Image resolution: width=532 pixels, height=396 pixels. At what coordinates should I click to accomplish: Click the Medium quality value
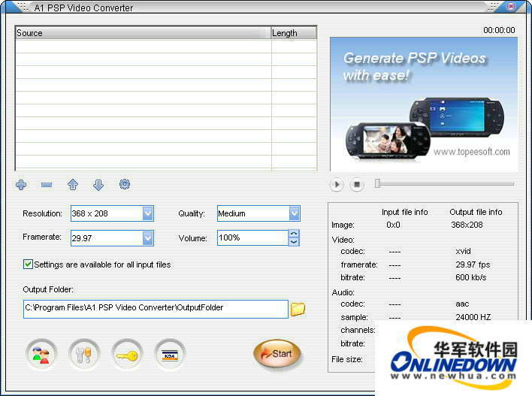pos(231,213)
